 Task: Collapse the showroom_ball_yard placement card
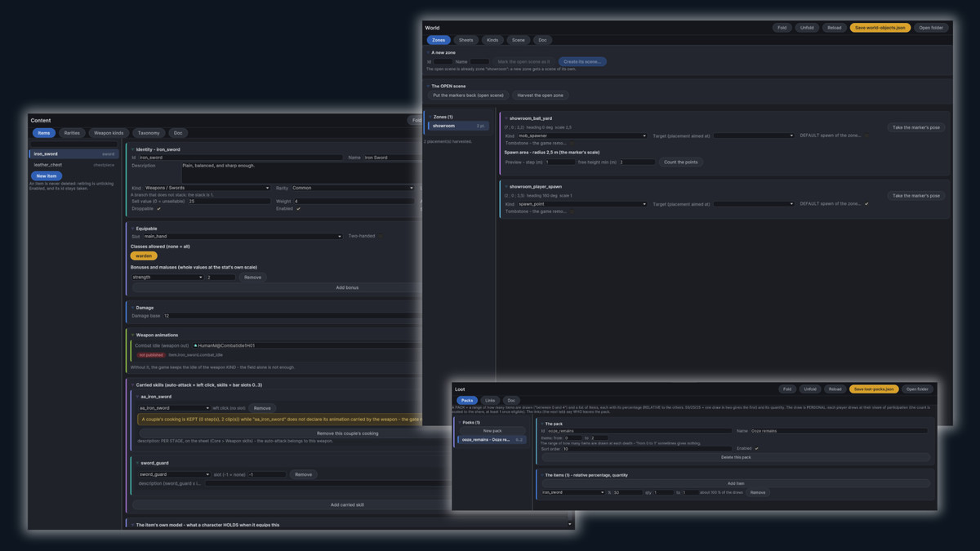[x=506, y=118]
